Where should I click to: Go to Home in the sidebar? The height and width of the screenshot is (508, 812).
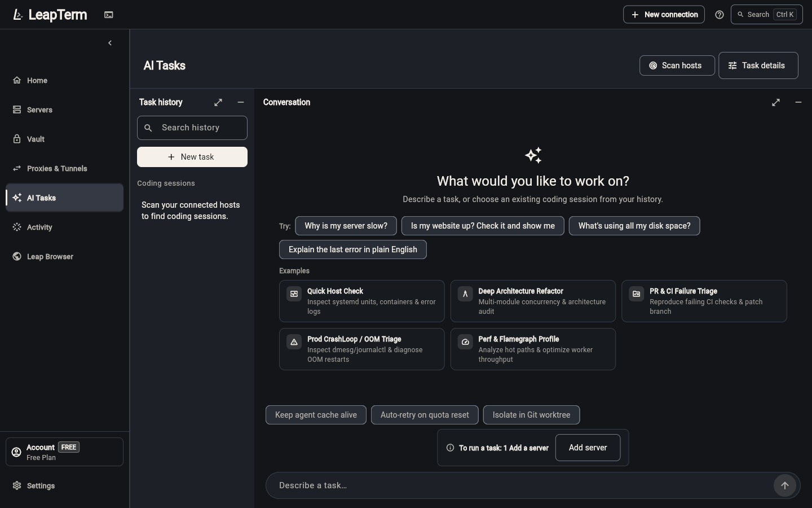[64, 81]
